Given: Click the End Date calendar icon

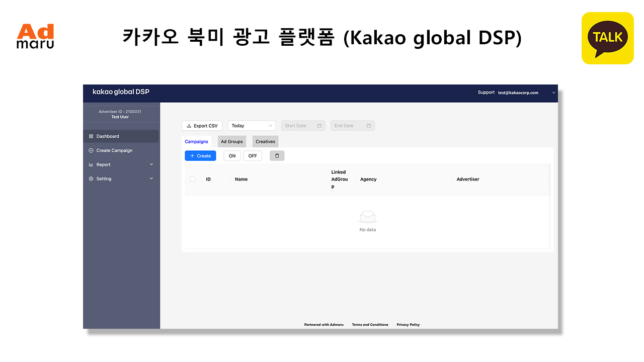Looking at the screenshot, I should tap(368, 126).
